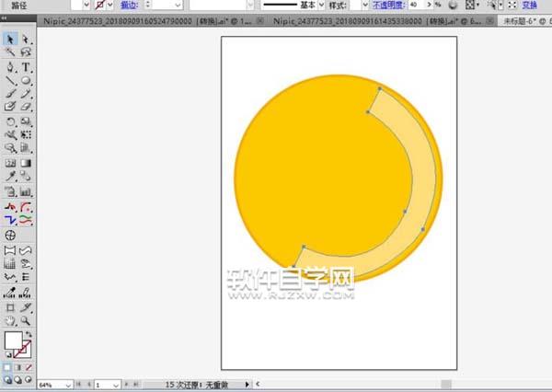Open variable width profile dropdown
Screen dimensions: 552x392
coord(250,5)
